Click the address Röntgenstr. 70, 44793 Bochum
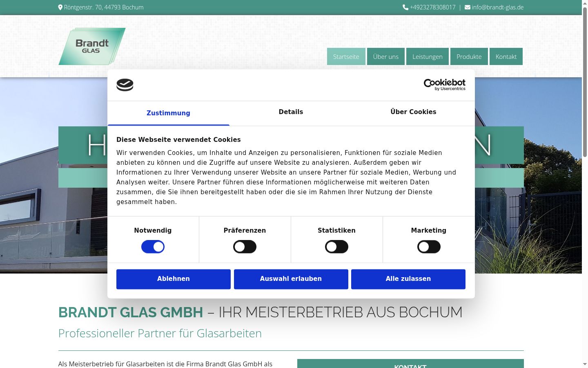The image size is (588, 368). click(104, 7)
